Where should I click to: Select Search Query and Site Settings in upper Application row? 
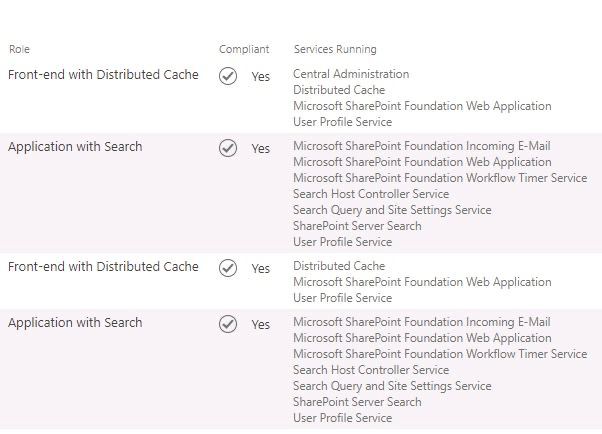tap(392, 210)
